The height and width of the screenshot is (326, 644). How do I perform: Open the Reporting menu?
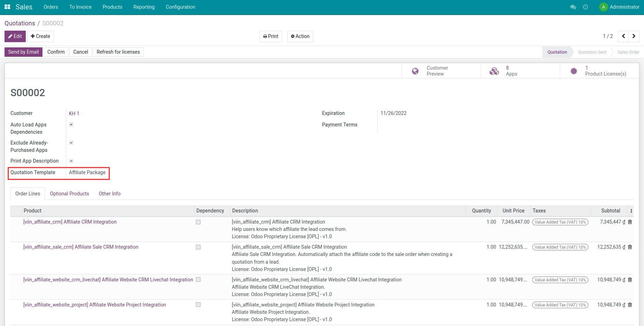pos(144,7)
